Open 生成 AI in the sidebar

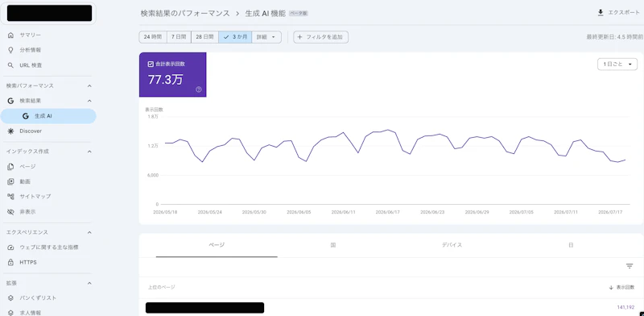(48, 116)
